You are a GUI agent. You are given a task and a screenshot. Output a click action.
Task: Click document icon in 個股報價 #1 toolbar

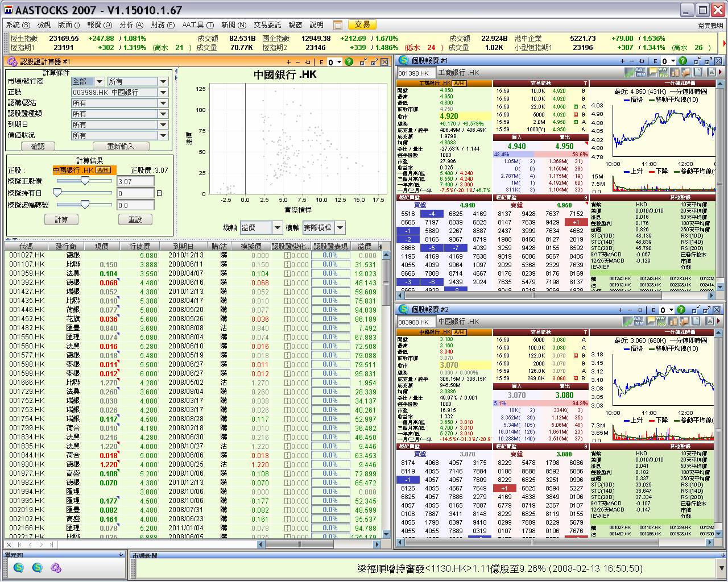coord(698,72)
